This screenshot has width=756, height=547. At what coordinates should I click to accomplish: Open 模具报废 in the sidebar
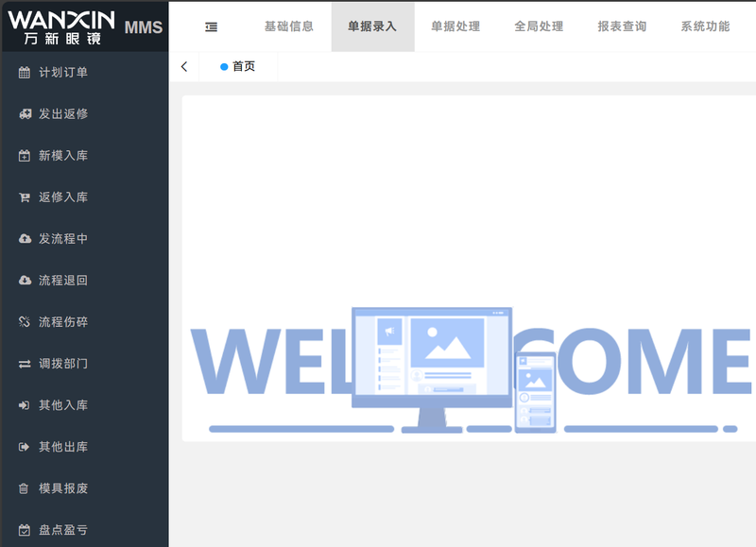pyautogui.click(x=84, y=488)
